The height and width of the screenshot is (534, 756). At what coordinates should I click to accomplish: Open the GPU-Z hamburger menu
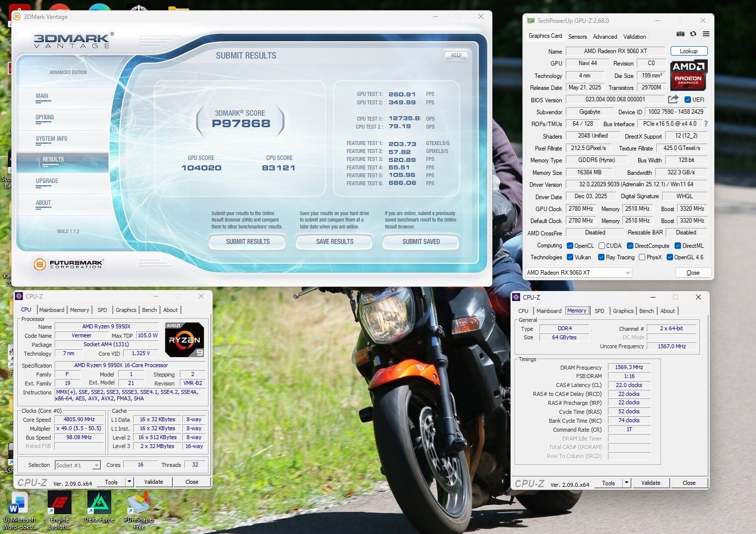click(706, 34)
